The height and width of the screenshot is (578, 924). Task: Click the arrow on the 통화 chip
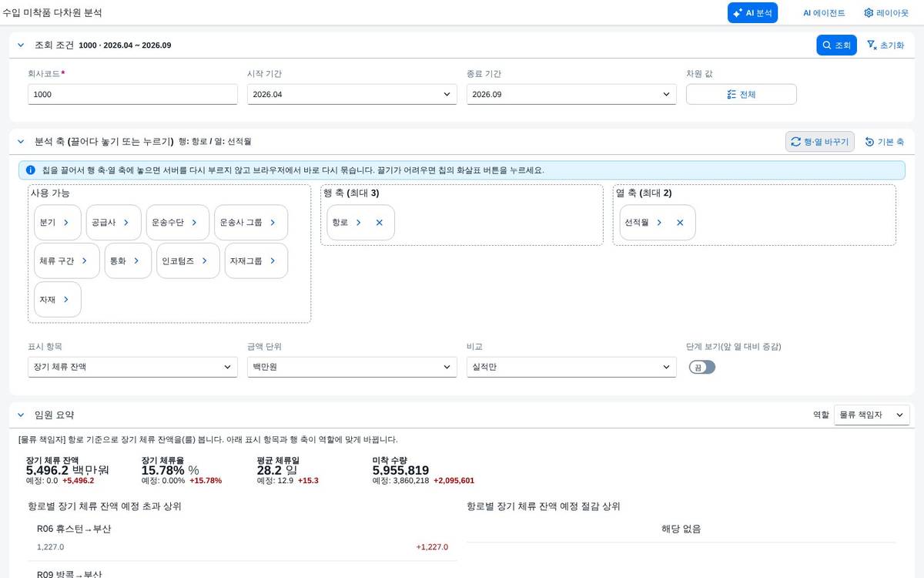[x=136, y=260]
